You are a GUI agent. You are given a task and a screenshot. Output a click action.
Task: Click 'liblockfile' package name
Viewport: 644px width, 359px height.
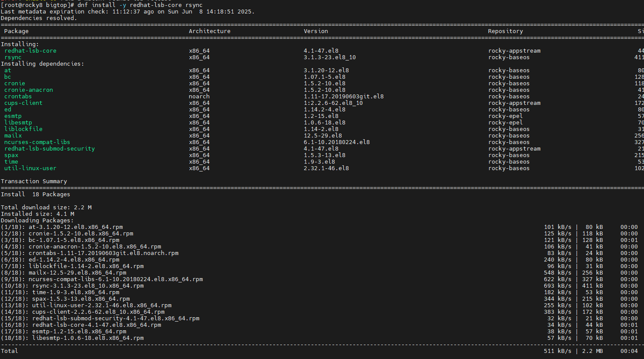[x=23, y=129]
